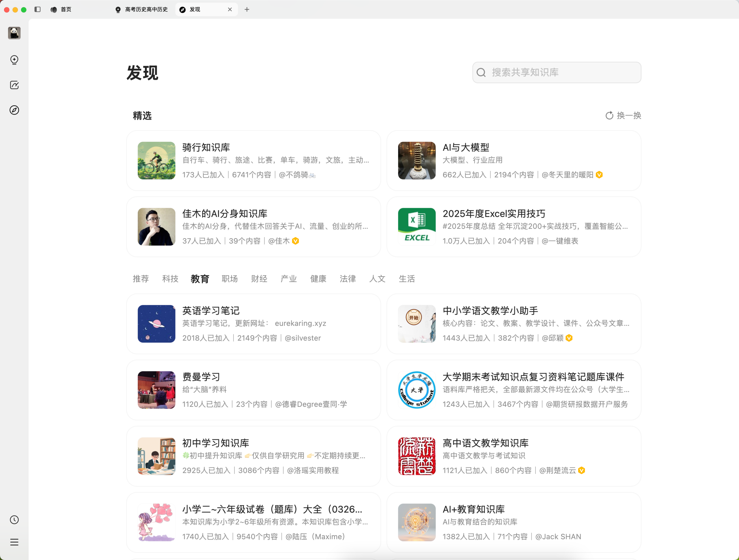739x560 pixels.
Task: Close the 发现 tab
Action: point(230,9)
